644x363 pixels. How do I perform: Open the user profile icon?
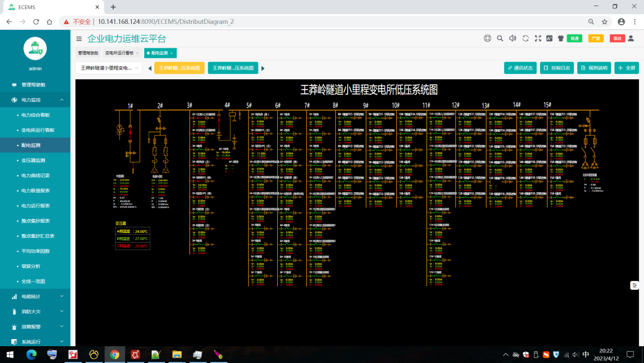tap(631, 38)
